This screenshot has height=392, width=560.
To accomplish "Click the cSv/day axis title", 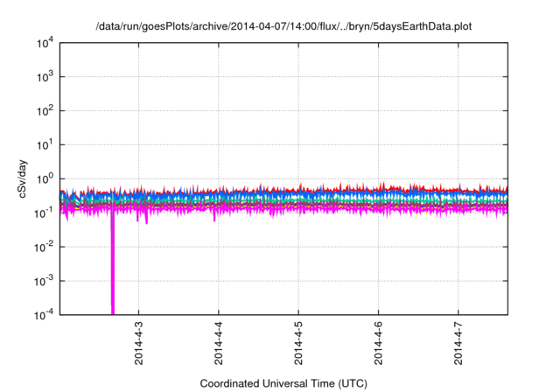I will 23,178.
